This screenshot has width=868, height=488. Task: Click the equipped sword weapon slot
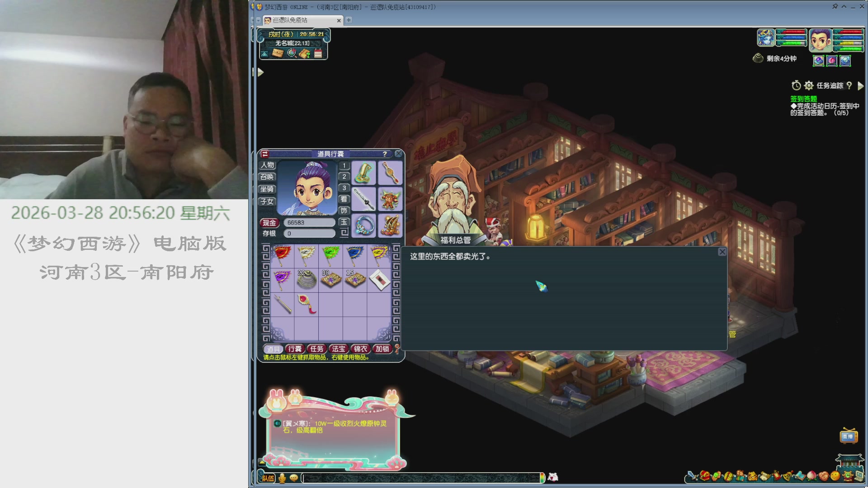coord(364,199)
